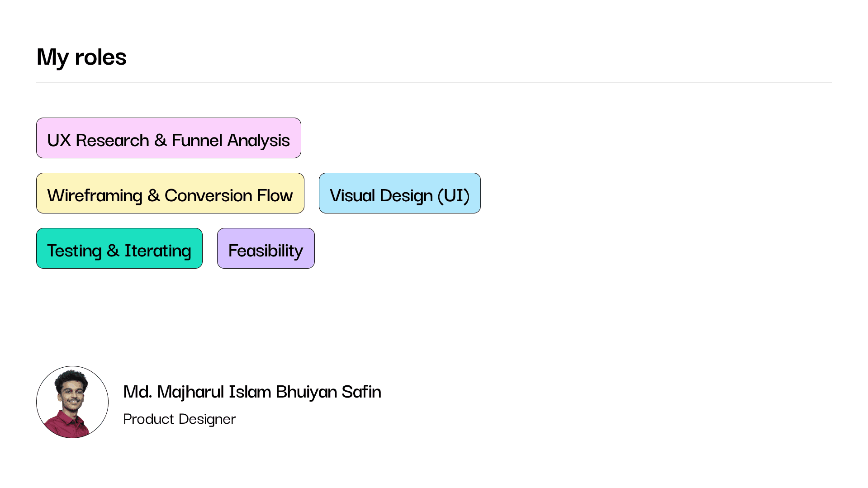Image resolution: width=868 pixels, height=488 pixels.
Task: Click the horizontal divider under the heading
Action: click(x=434, y=82)
